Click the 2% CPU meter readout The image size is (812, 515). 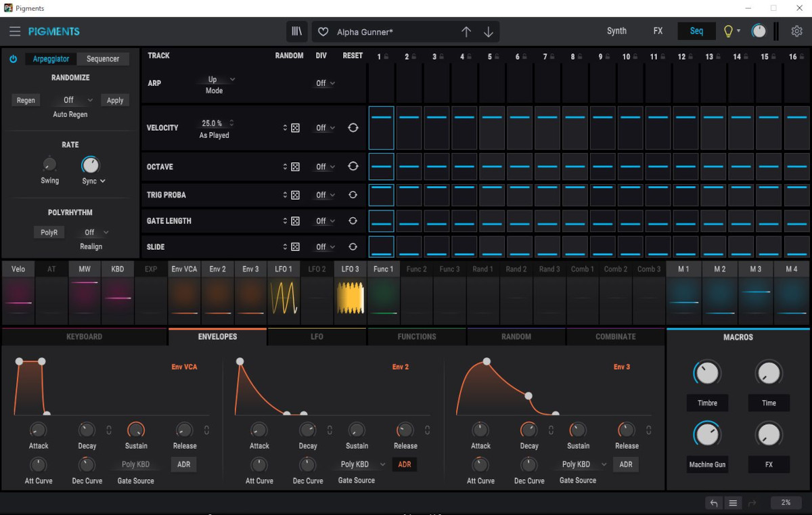786,503
